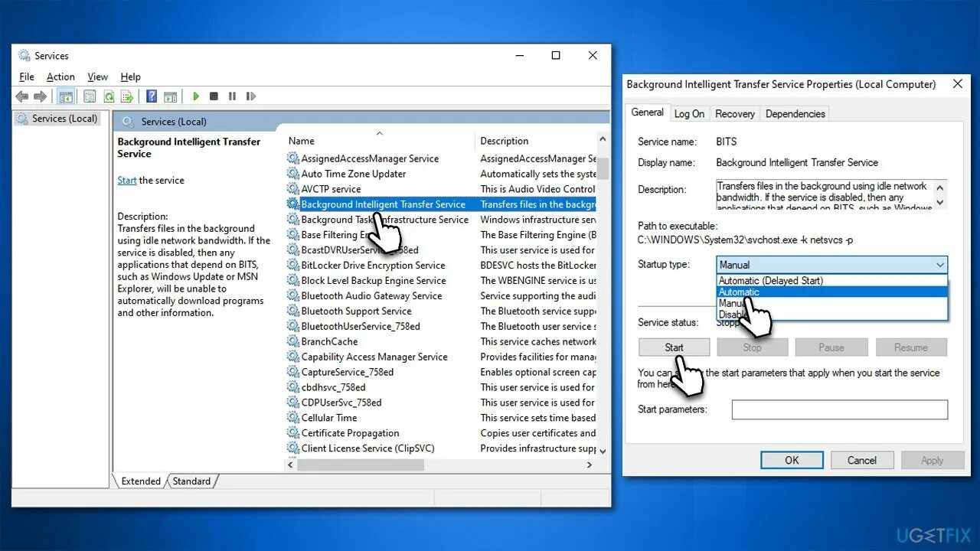Click the Start the service link

126,180
